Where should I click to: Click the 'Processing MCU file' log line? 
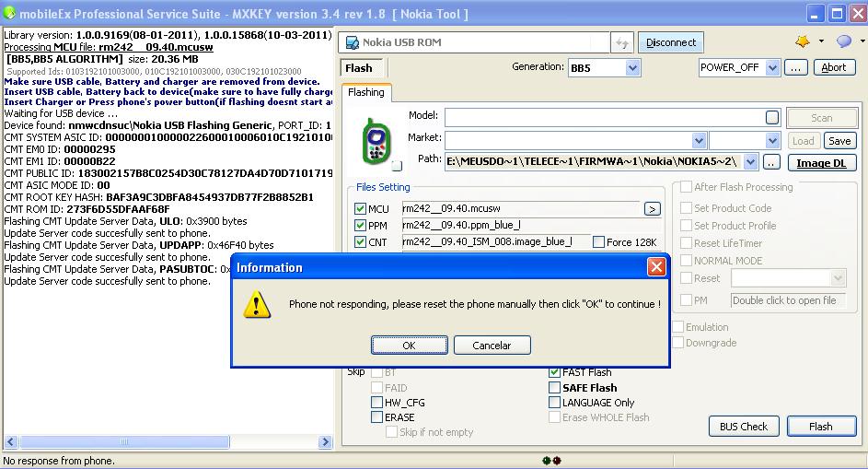[109, 47]
